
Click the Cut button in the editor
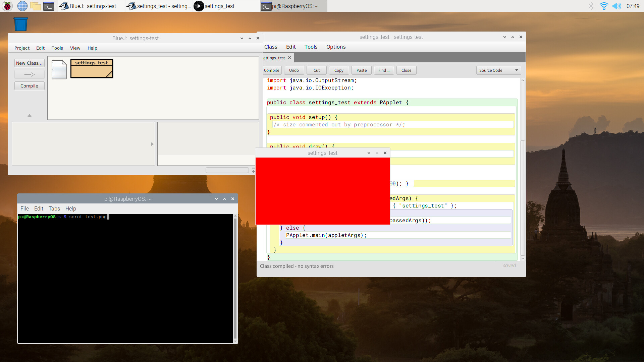pyautogui.click(x=317, y=70)
